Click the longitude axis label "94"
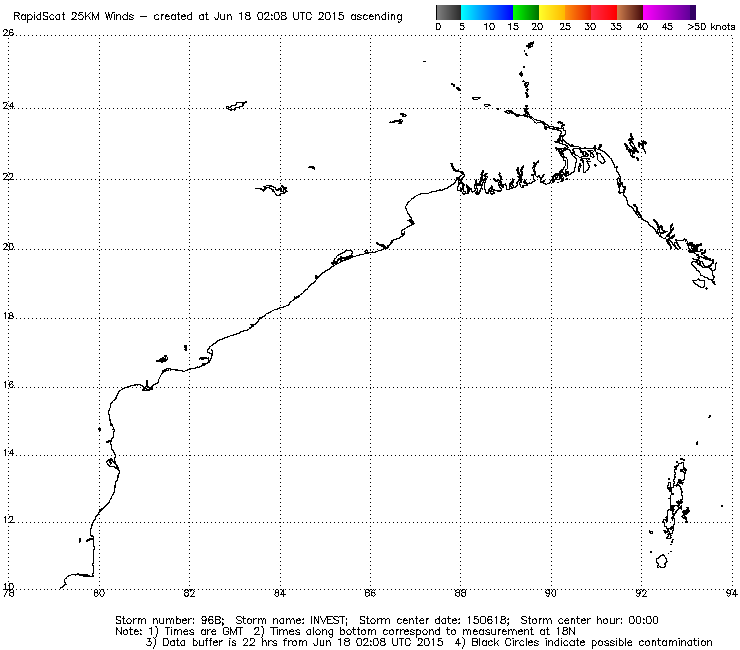 pyautogui.click(x=732, y=593)
